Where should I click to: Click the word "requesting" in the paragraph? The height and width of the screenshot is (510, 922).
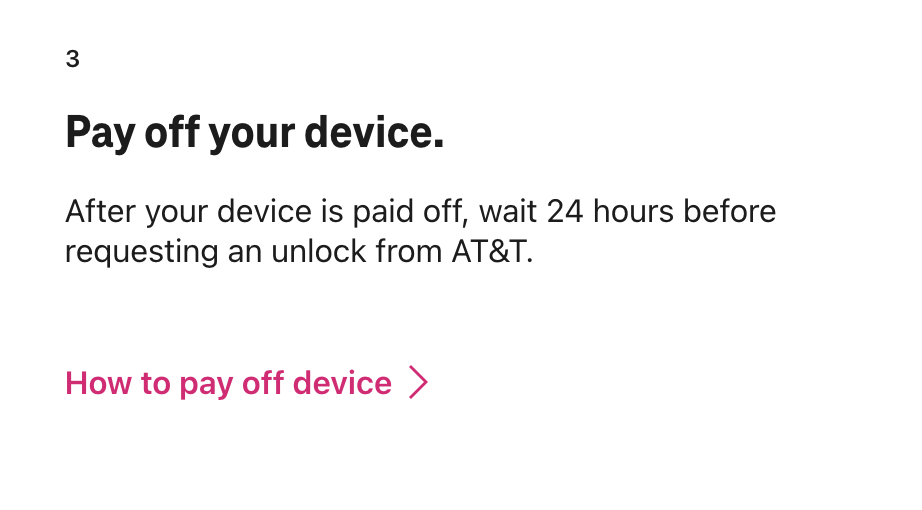tap(141, 251)
